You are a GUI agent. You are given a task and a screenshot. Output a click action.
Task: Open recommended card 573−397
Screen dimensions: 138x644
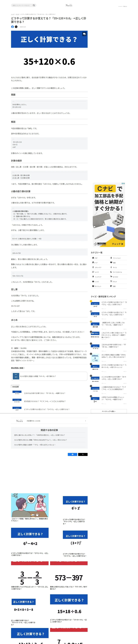tap(69, 576)
